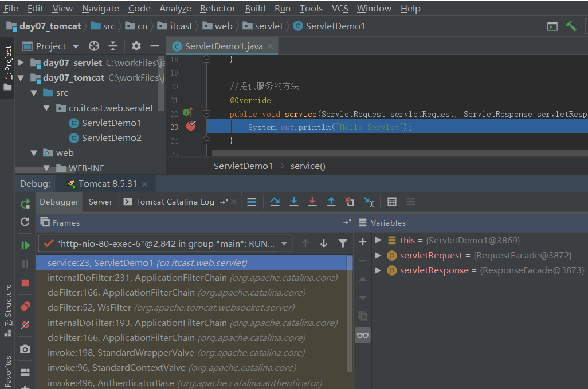Screen dimensions: 588x389
Task: Open Project panel settings gear
Action: tap(136, 46)
